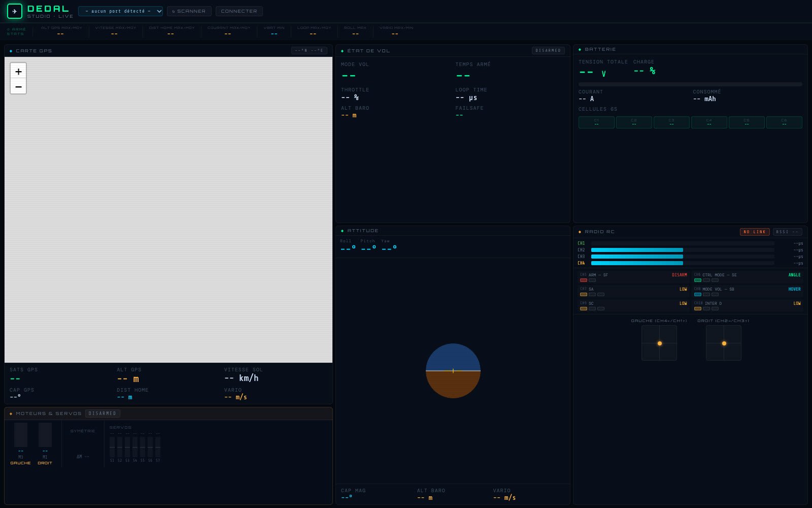Click the ARMÉ STATS label

[x=16, y=31]
